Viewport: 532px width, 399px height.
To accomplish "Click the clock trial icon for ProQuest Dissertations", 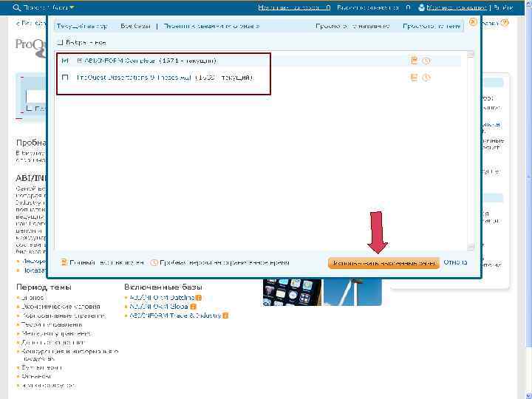I will [426, 78].
